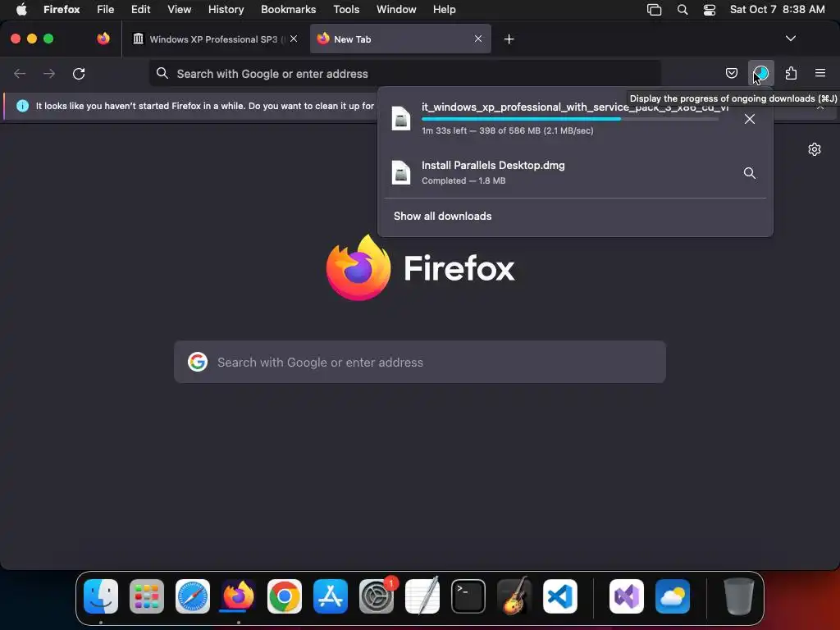Open a new tab with plus button
This screenshot has height=630, width=840.
[509, 39]
